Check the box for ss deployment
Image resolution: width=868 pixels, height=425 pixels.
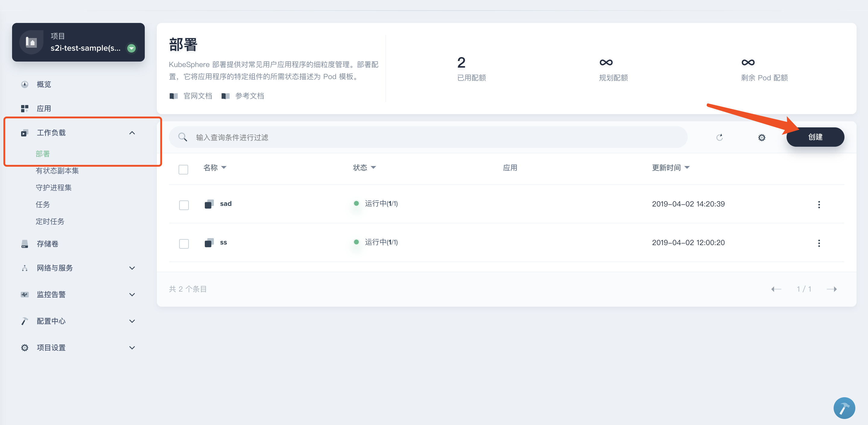[184, 244]
